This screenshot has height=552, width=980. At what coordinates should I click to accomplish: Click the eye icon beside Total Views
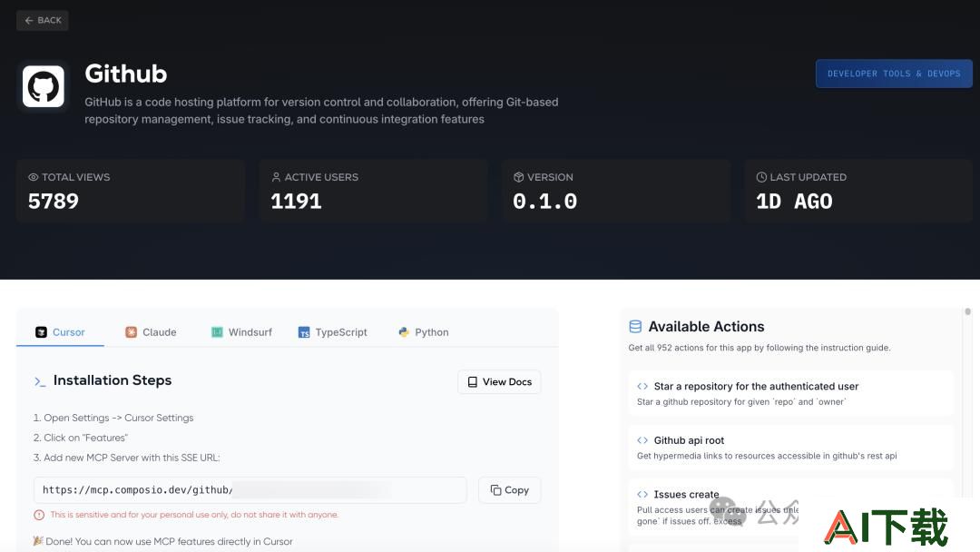tap(34, 178)
